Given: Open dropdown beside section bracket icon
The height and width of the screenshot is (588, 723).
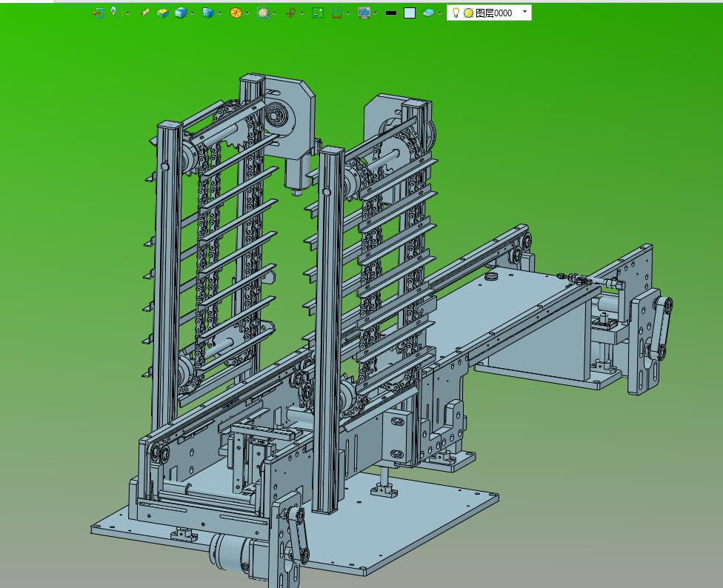Looking at the screenshot, I should pos(347,13).
